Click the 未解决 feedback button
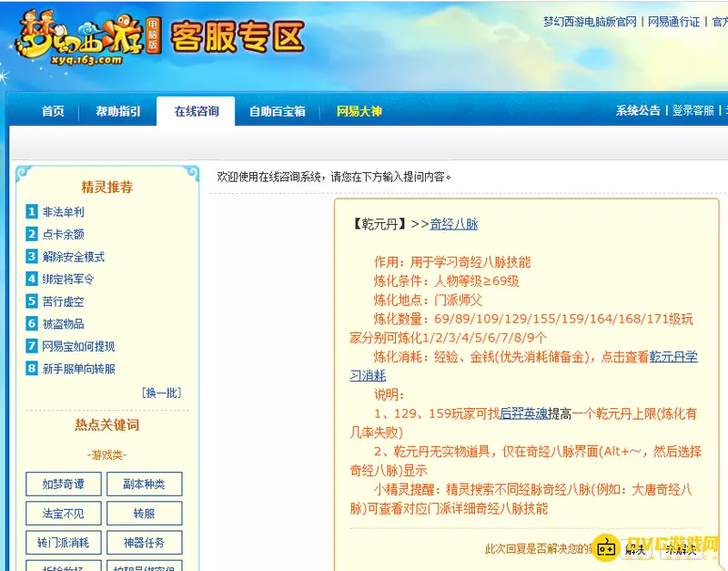This screenshot has width=728, height=571. 681,550
